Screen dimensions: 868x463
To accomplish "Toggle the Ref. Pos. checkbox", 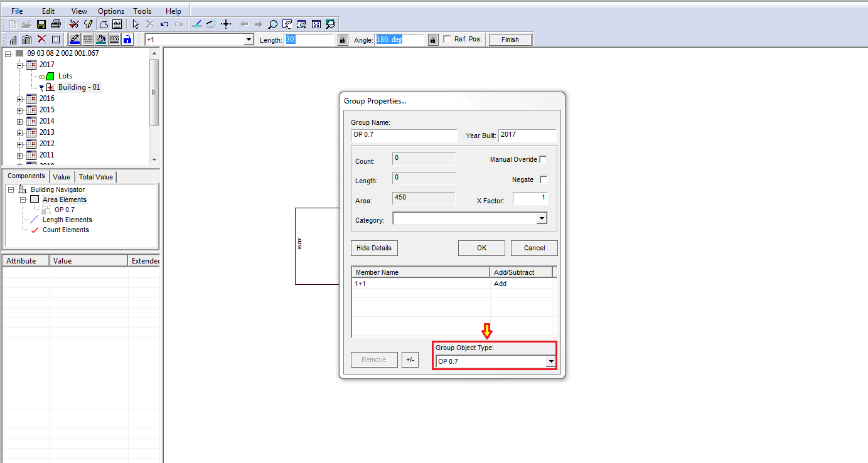I will pos(447,39).
